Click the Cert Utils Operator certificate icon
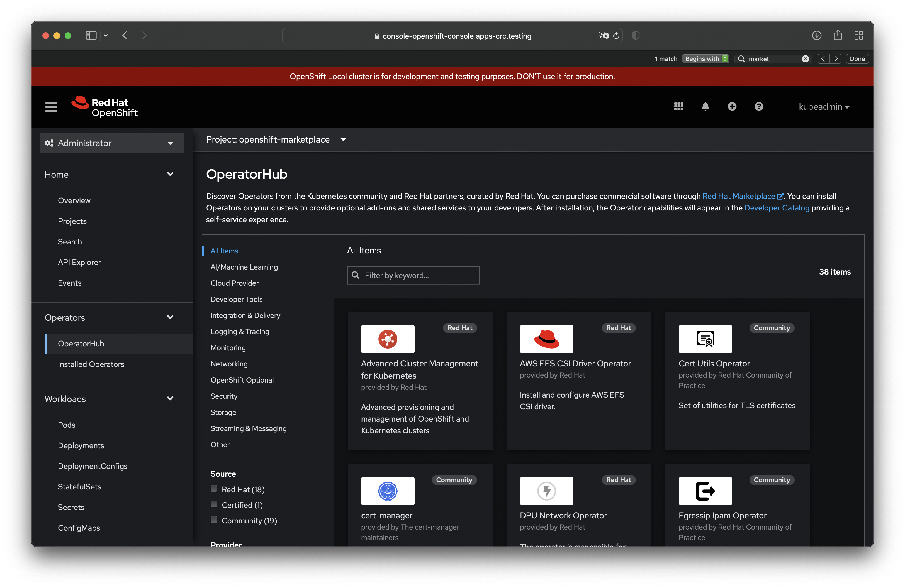This screenshot has width=905, height=588. click(705, 339)
